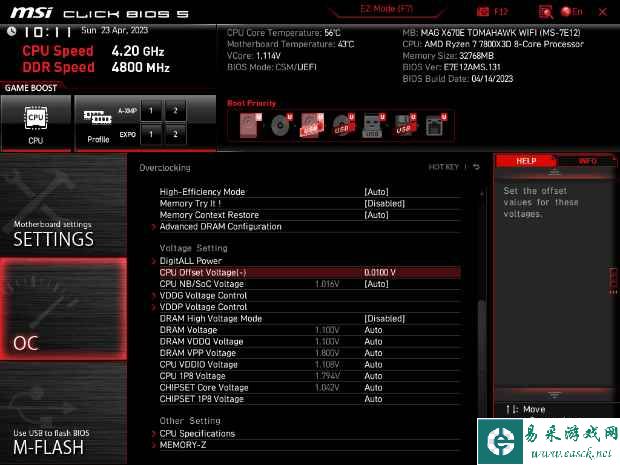The image size is (620, 465).
Task: Expand MEMORY-Z submenu
Action: [183, 445]
